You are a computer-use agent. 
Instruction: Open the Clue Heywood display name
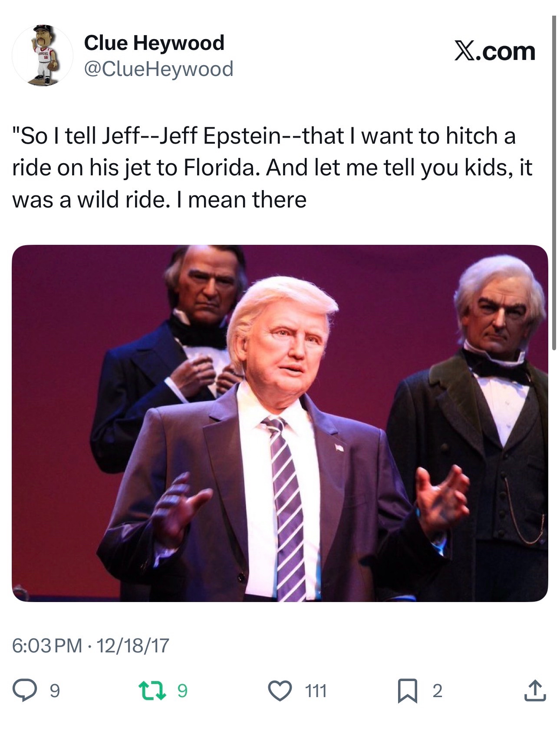coord(154,43)
